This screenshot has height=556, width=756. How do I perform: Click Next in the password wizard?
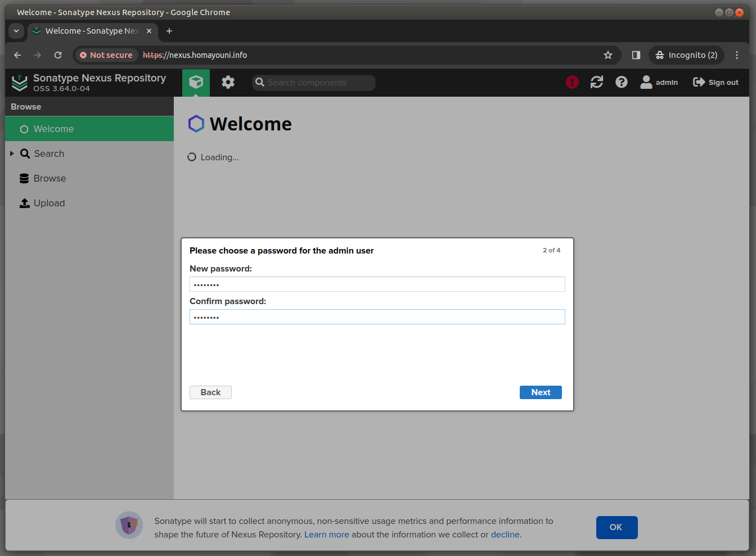[x=541, y=392]
